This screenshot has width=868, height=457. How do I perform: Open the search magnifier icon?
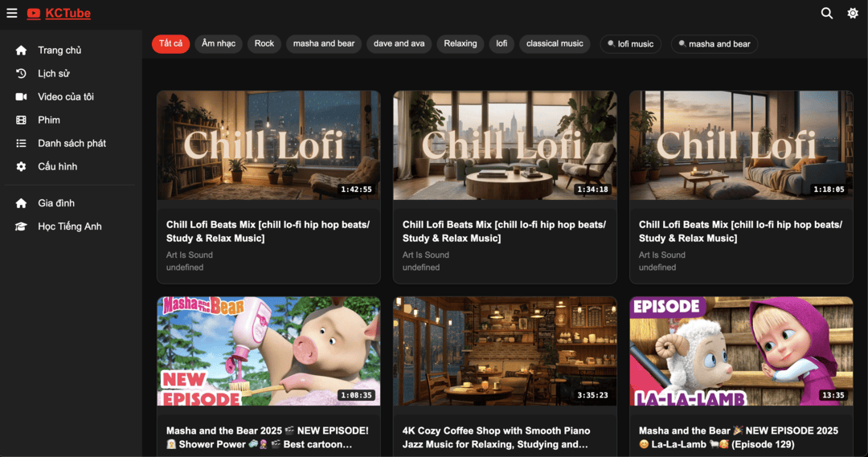pyautogui.click(x=826, y=14)
